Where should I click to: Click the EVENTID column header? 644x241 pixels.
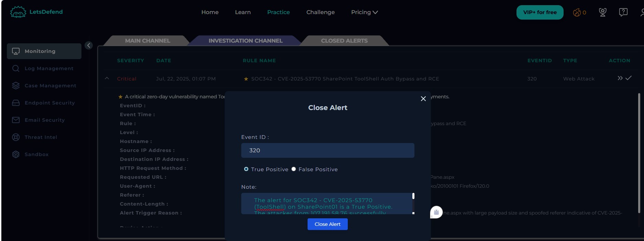pyautogui.click(x=540, y=61)
